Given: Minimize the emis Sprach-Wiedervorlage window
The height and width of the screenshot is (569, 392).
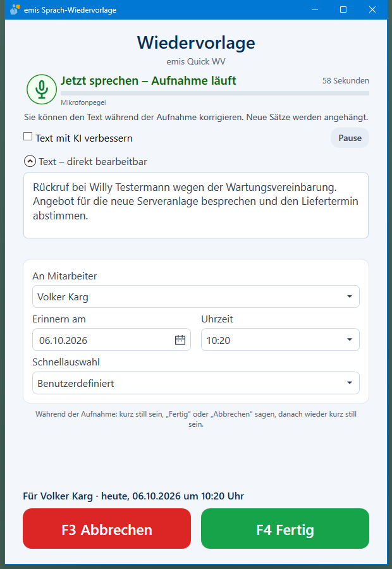Looking at the screenshot, I should 315,9.
